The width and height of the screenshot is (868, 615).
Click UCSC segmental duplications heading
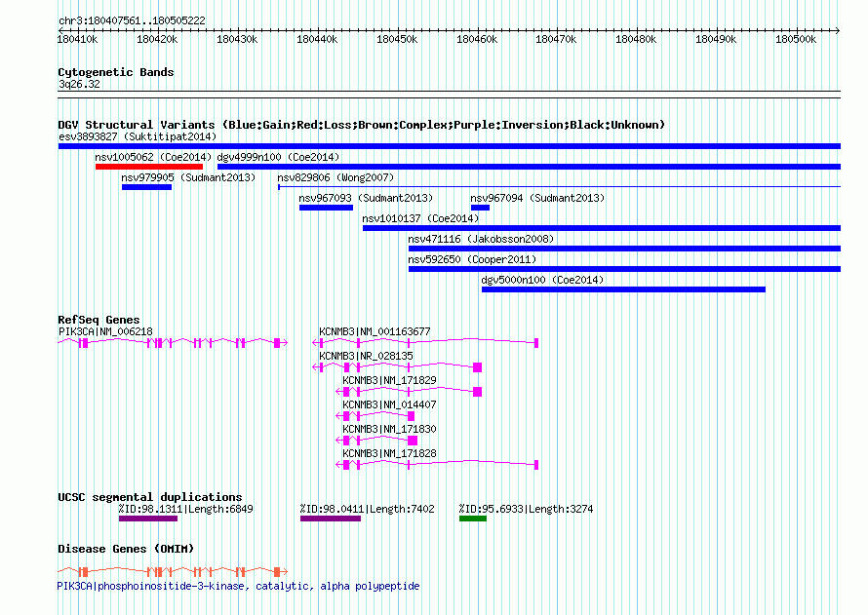pyautogui.click(x=149, y=497)
